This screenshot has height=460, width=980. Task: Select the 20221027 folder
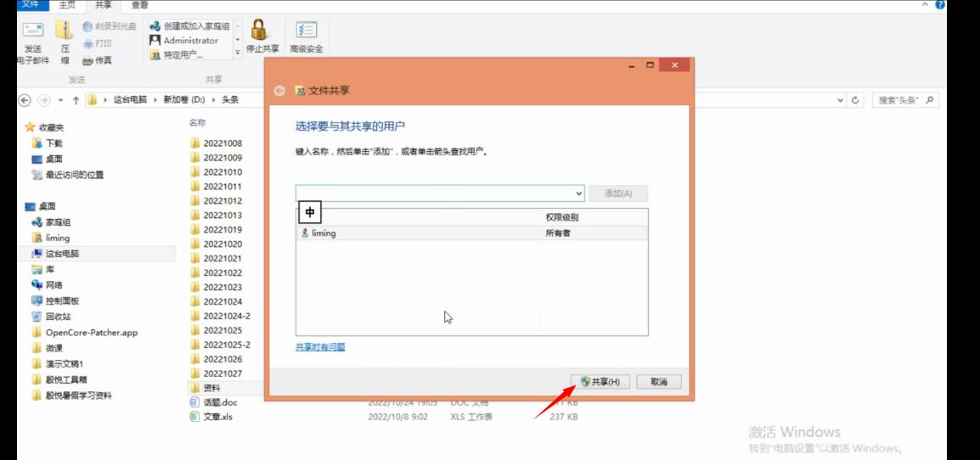click(x=217, y=373)
